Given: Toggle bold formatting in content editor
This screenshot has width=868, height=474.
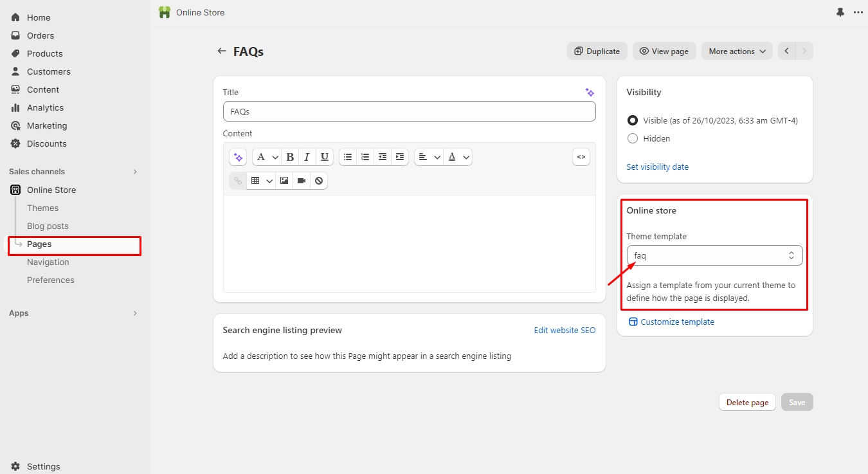Looking at the screenshot, I should pos(290,157).
